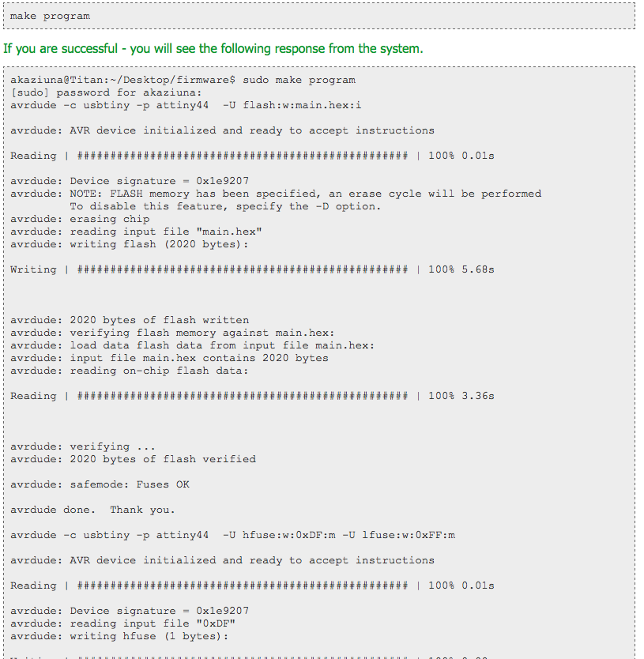Click the '2020 bytes of flash written' line
Screen dimensions: 644x659
130,320
